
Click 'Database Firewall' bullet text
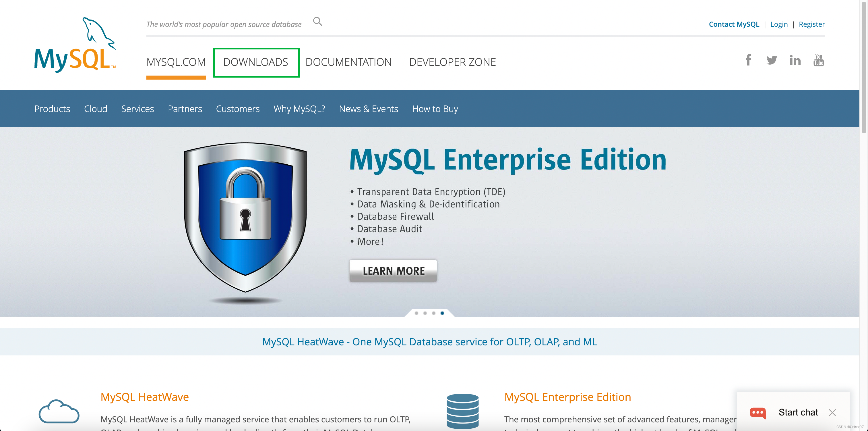pyautogui.click(x=396, y=216)
